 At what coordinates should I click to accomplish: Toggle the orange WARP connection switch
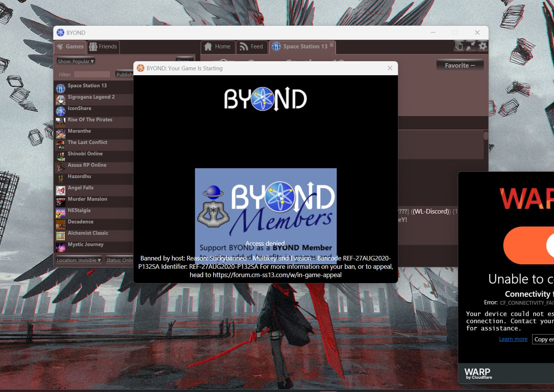tap(529, 245)
